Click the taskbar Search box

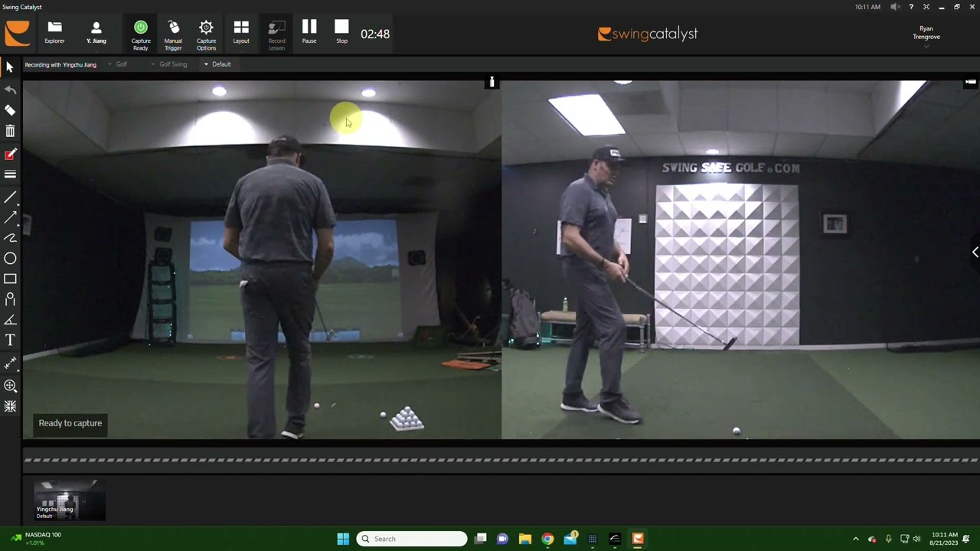412,539
